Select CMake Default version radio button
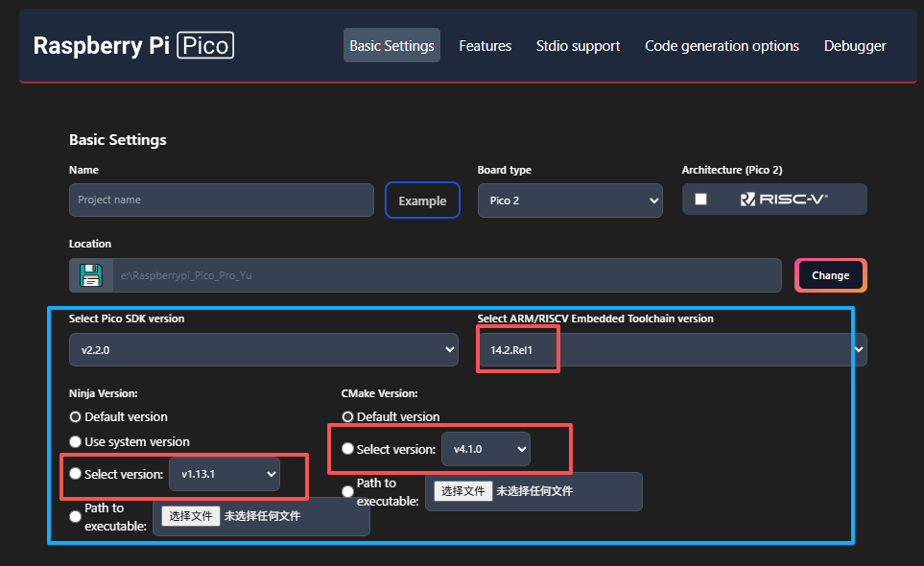 click(x=347, y=417)
